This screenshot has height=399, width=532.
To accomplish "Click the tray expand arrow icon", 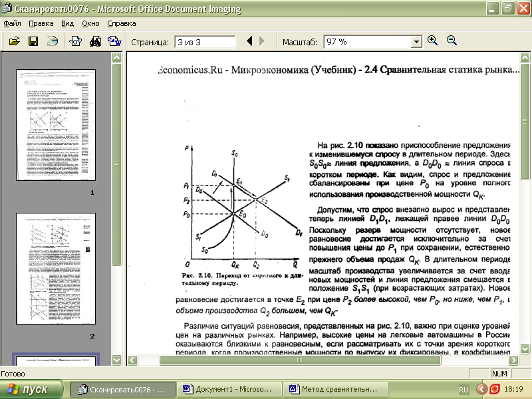I will point(481,389).
